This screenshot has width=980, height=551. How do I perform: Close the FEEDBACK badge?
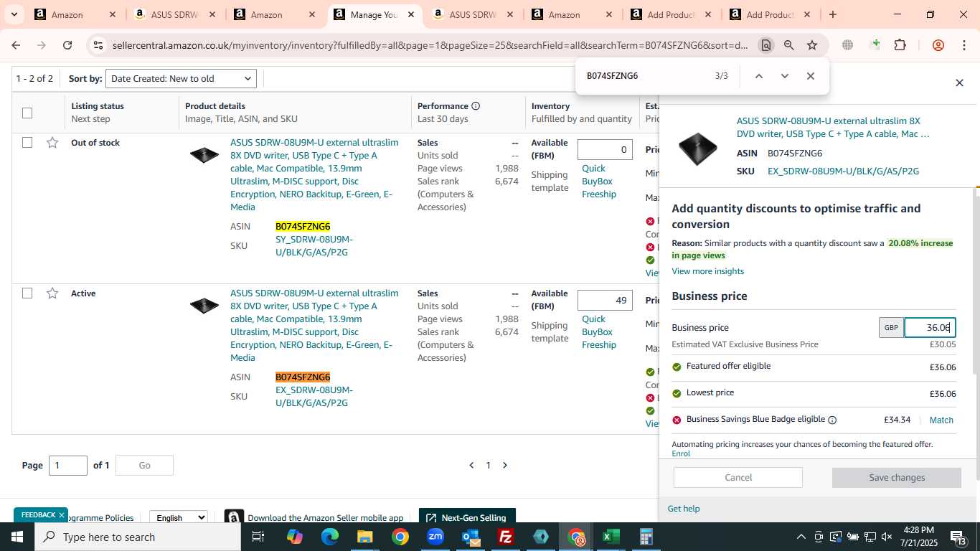click(62, 515)
